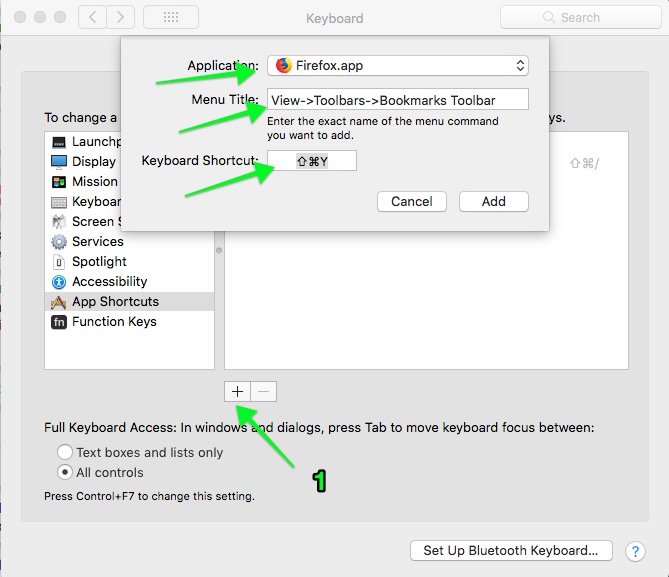Click the Spotlight icon in sidebar
Viewport: 669px width, 577px height.
(x=59, y=262)
